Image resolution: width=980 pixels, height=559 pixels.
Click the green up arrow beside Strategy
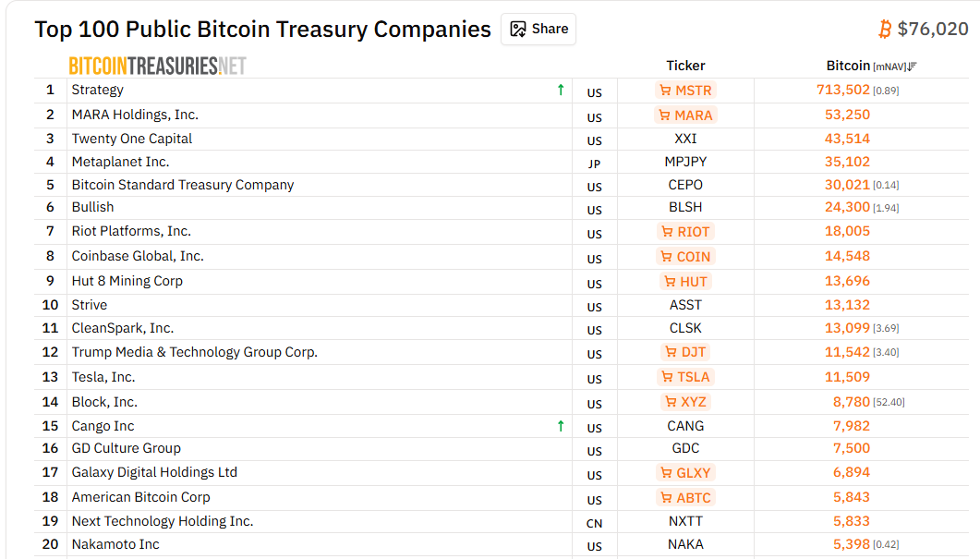click(561, 90)
